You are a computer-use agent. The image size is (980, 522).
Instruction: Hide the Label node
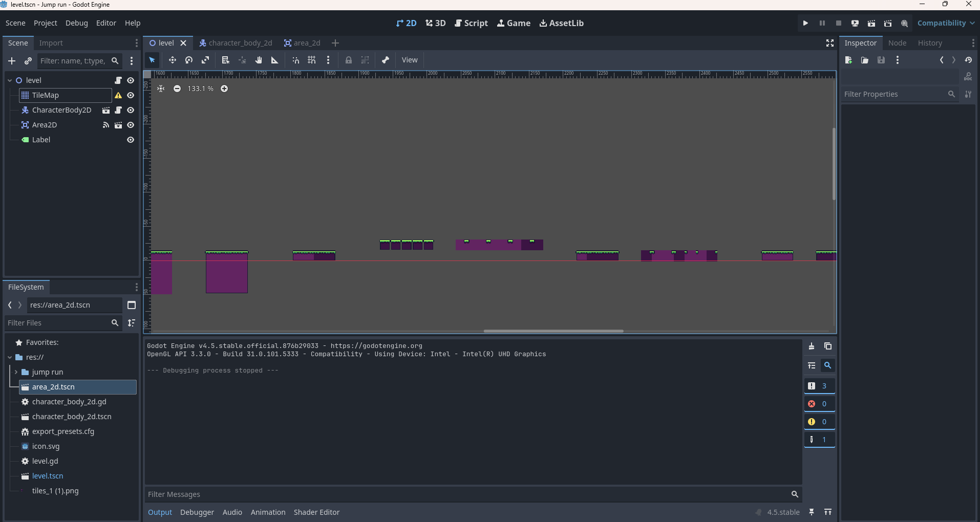click(x=131, y=140)
